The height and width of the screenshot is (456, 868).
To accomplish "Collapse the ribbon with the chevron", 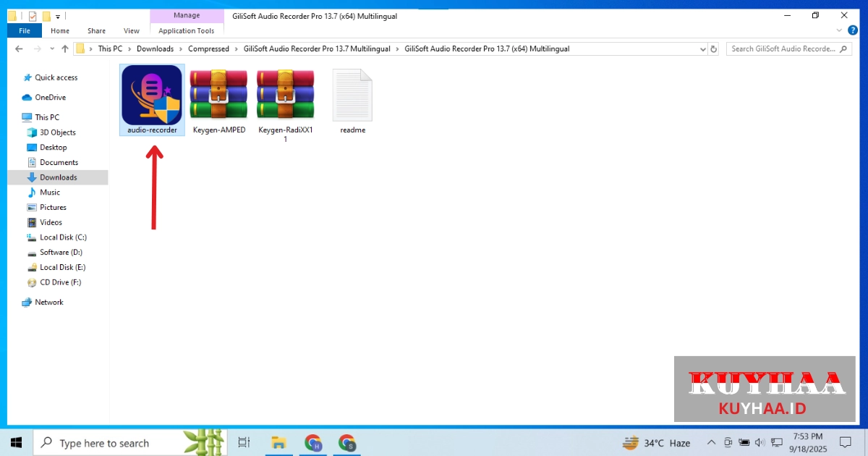I will point(839,30).
